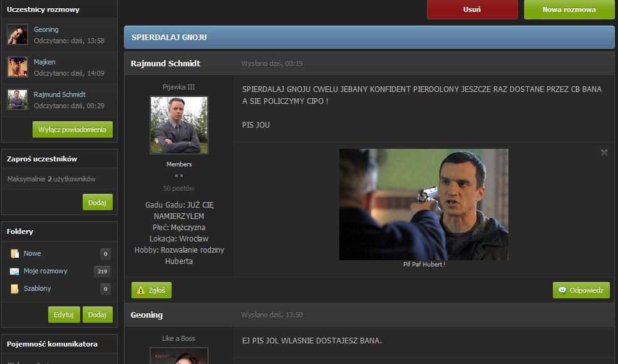Click the Nowe folder icon
Image resolution: width=618 pixels, height=364 pixels.
tap(14, 254)
